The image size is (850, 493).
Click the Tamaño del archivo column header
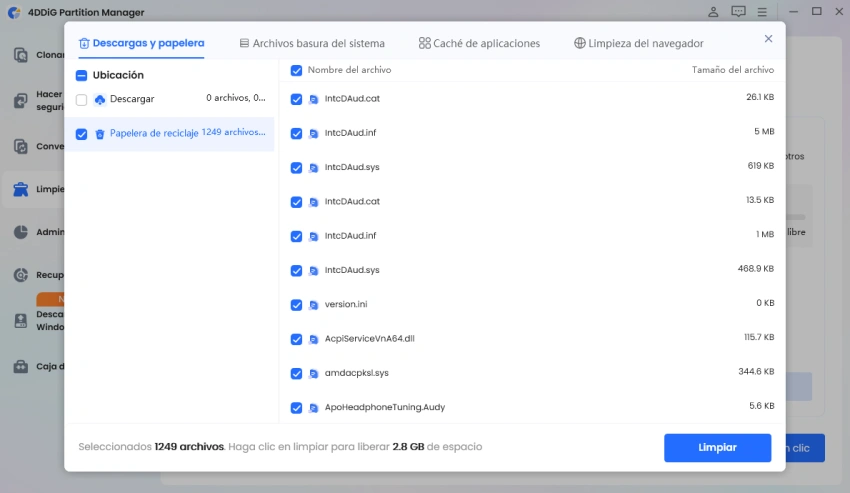click(732, 69)
